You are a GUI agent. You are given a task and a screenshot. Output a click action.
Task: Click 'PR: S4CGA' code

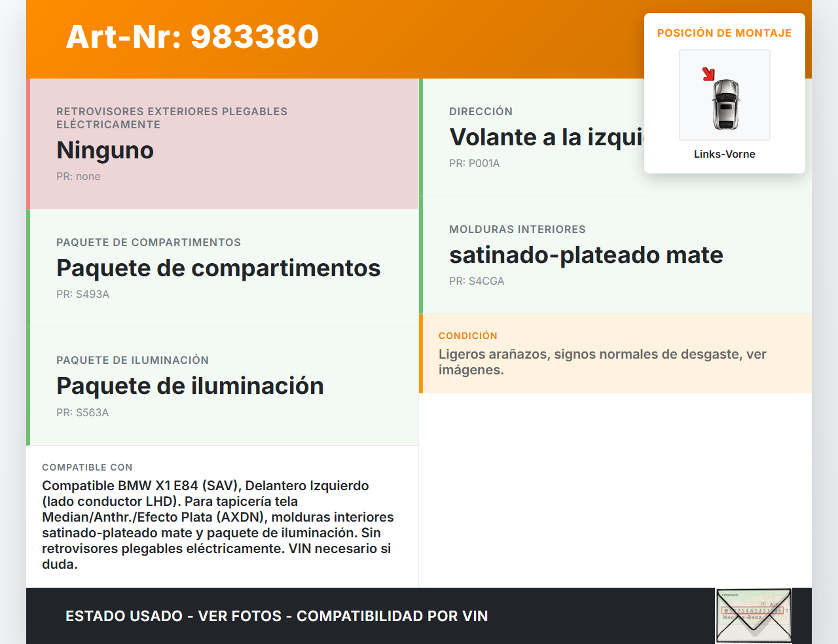(477, 281)
